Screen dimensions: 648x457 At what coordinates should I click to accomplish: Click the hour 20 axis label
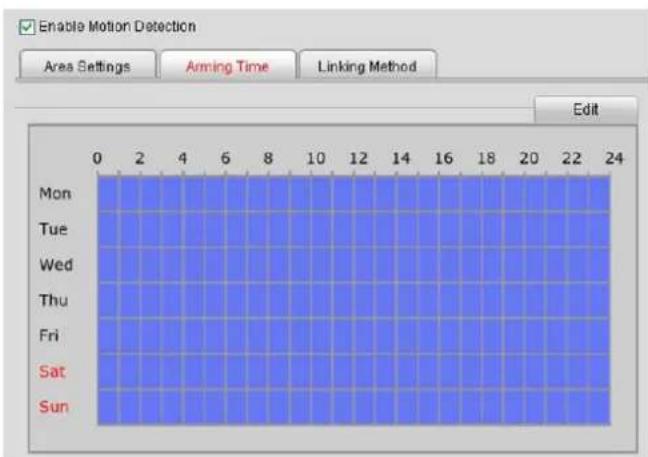[529, 158]
